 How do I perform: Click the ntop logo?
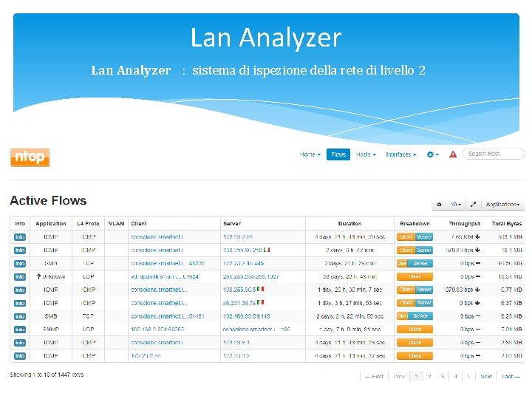pos(30,157)
